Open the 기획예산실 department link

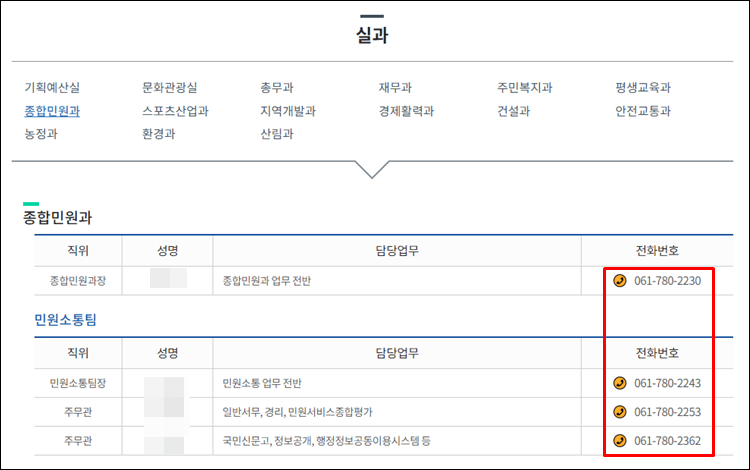[x=52, y=87]
